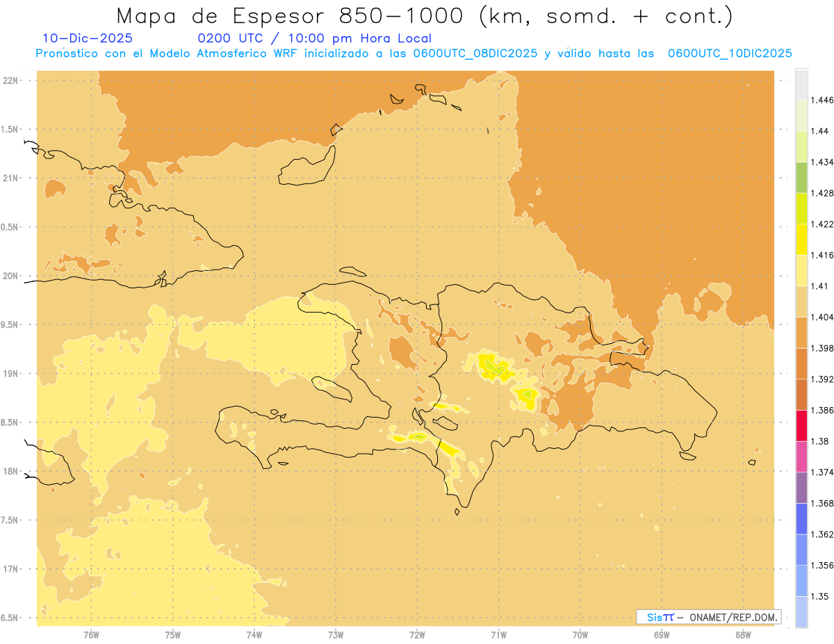
Task: Click colorbar value "1.404"
Action: point(822,317)
